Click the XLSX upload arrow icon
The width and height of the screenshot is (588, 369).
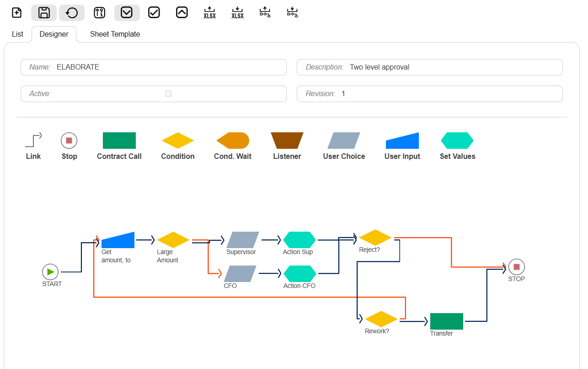pos(209,13)
